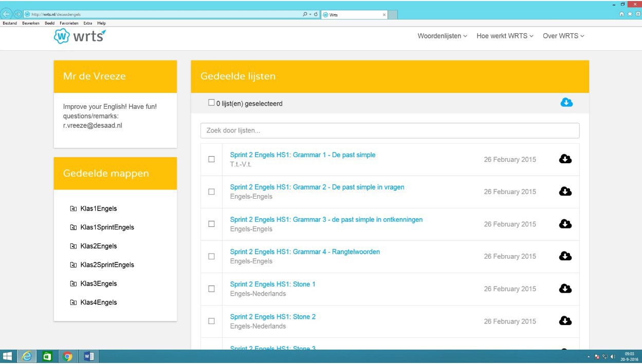Click the browser back arrow button
The height and width of the screenshot is (364, 642).
pyautogui.click(x=7, y=14)
